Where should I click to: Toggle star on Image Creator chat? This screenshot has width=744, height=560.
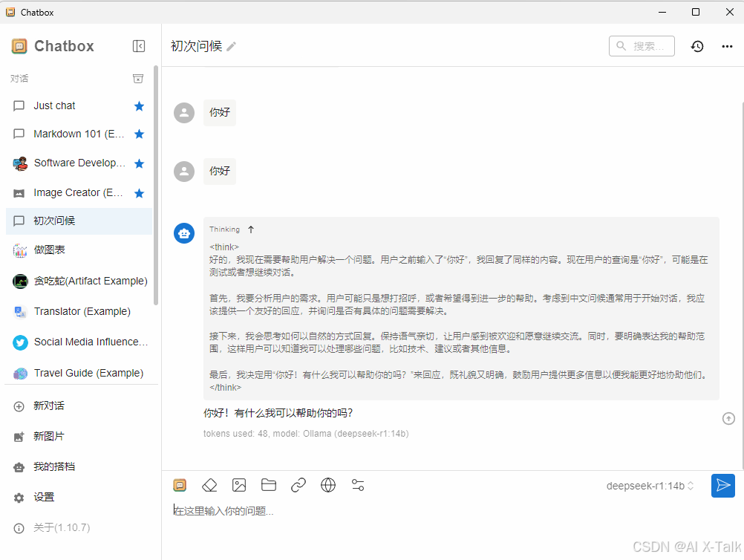click(x=139, y=193)
